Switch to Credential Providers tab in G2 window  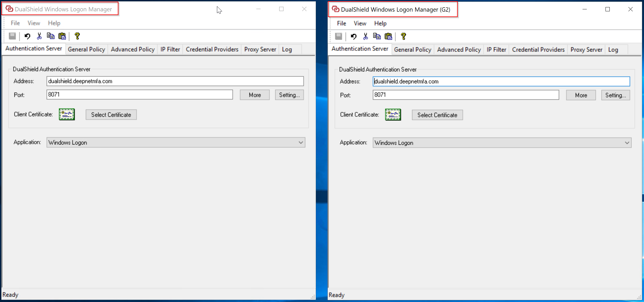pos(538,50)
